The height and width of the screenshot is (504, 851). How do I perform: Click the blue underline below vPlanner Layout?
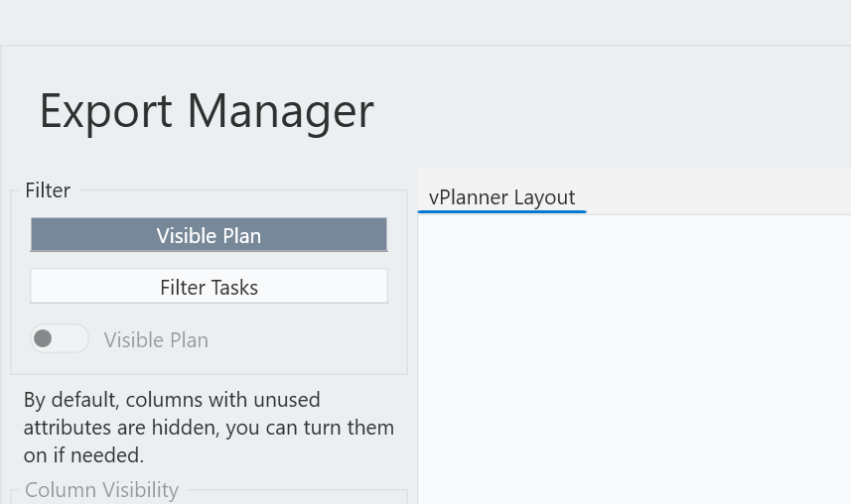(501, 211)
